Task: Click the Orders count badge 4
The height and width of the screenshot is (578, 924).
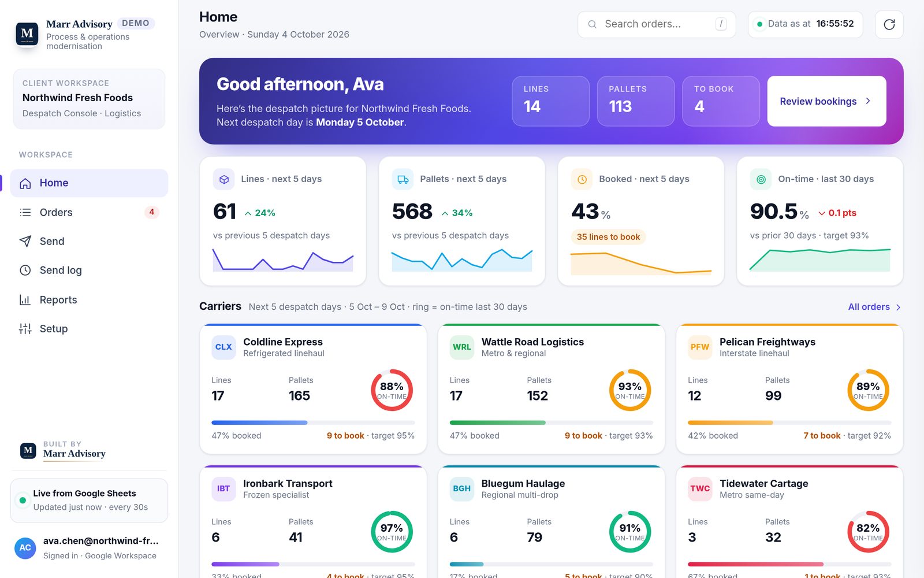Action: (x=151, y=212)
